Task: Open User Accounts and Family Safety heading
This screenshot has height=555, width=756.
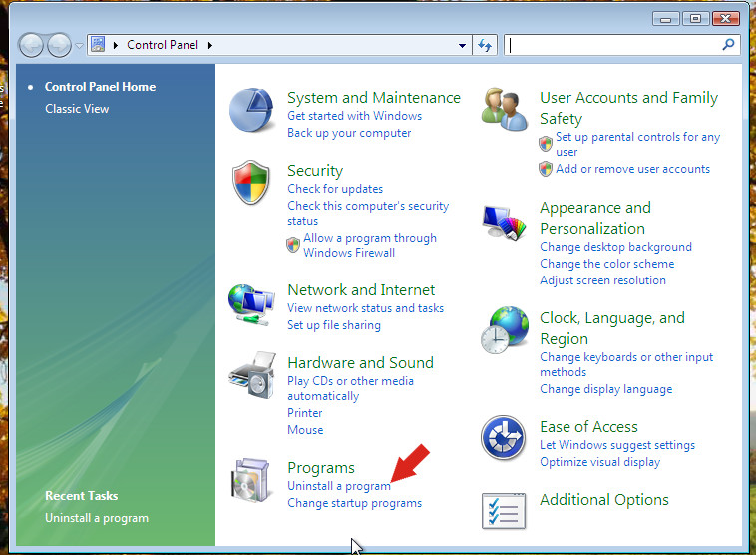Action: point(628,108)
